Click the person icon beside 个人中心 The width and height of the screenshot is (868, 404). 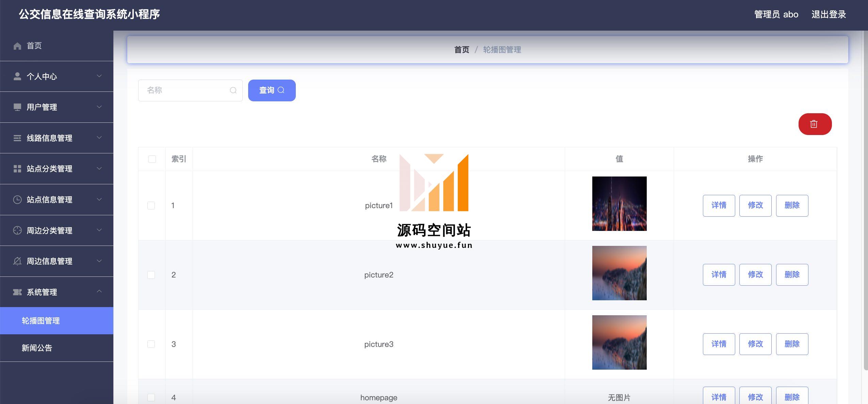[17, 77]
